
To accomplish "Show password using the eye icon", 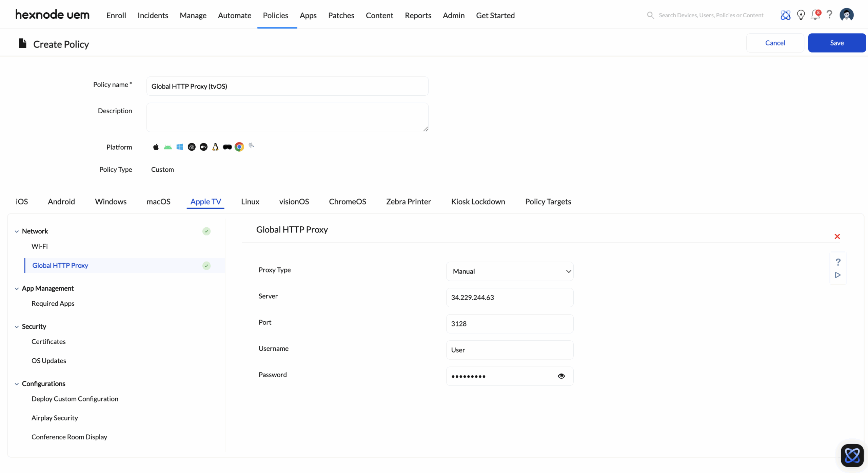I will click(561, 376).
